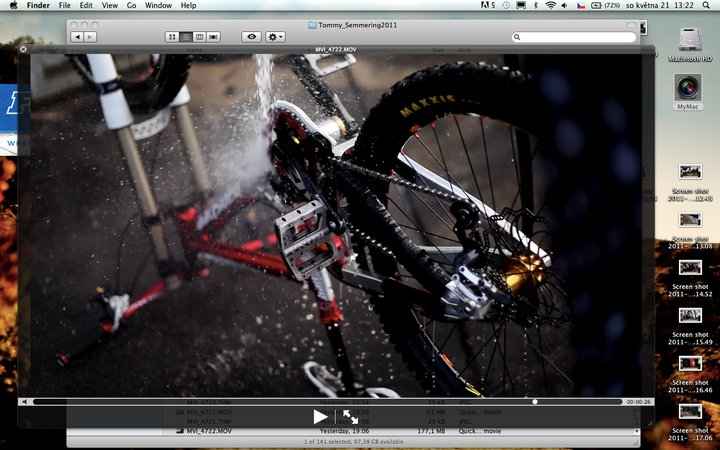Open the Time Machine menu bar icon

(x=506, y=6)
